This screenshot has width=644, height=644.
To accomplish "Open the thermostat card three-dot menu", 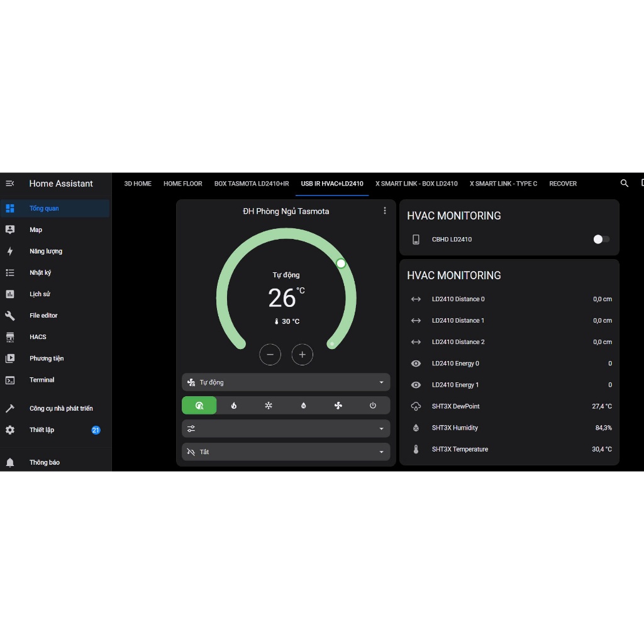I will click(385, 211).
